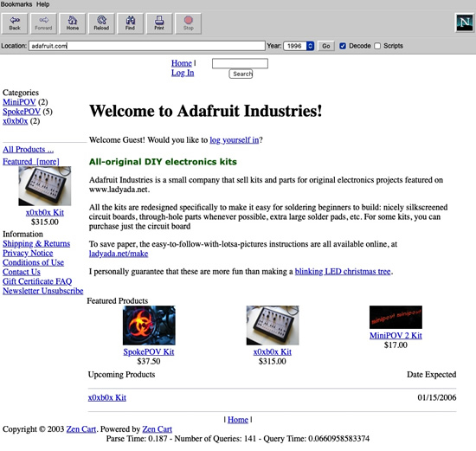This screenshot has width=476, height=451.
Task: Open the 'Powered by' Zen Cart link
Action: tap(157, 429)
